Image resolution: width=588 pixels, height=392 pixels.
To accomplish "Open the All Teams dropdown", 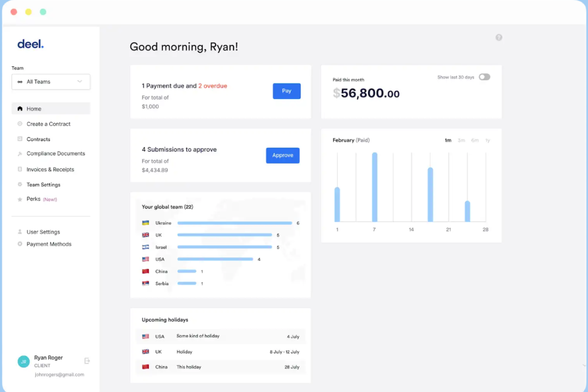I will 51,82.
